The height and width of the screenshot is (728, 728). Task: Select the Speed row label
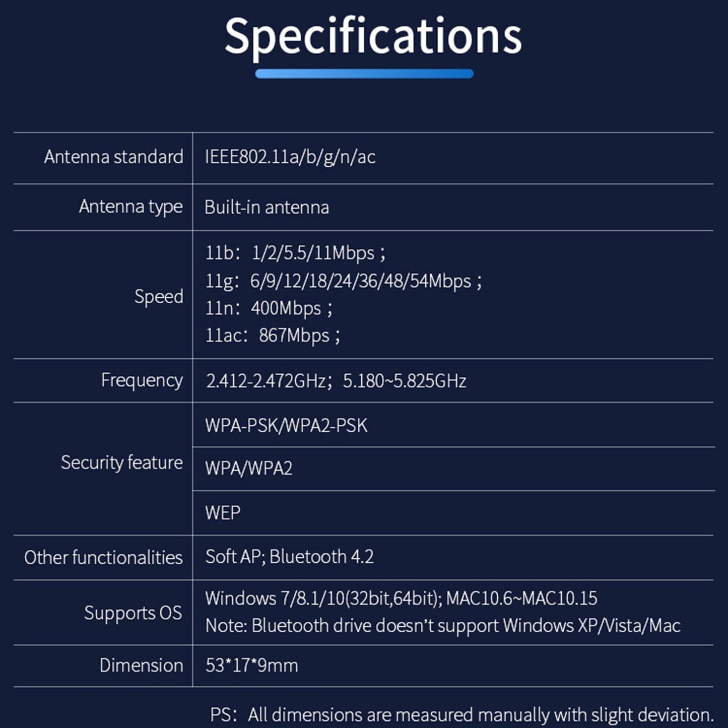point(158,296)
